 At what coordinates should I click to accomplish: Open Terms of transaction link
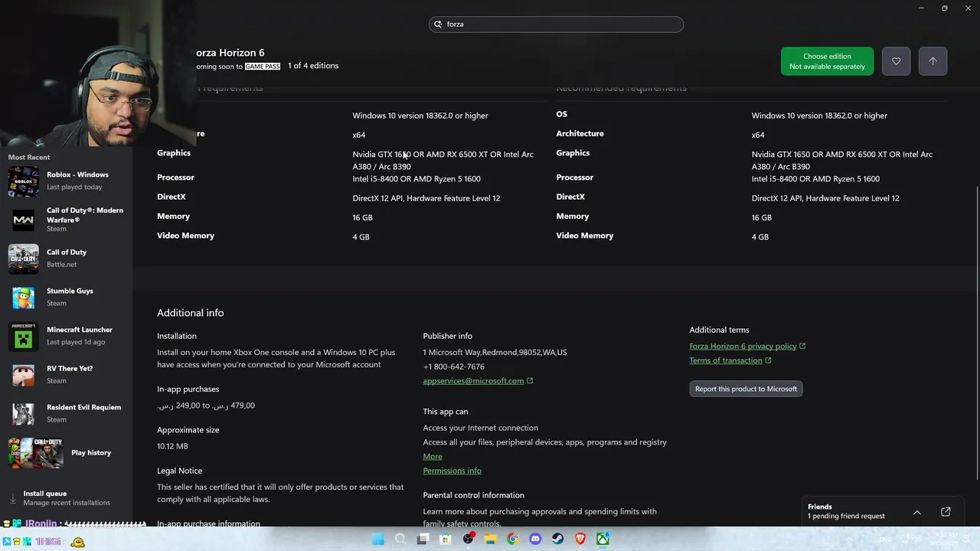click(x=726, y=360)
